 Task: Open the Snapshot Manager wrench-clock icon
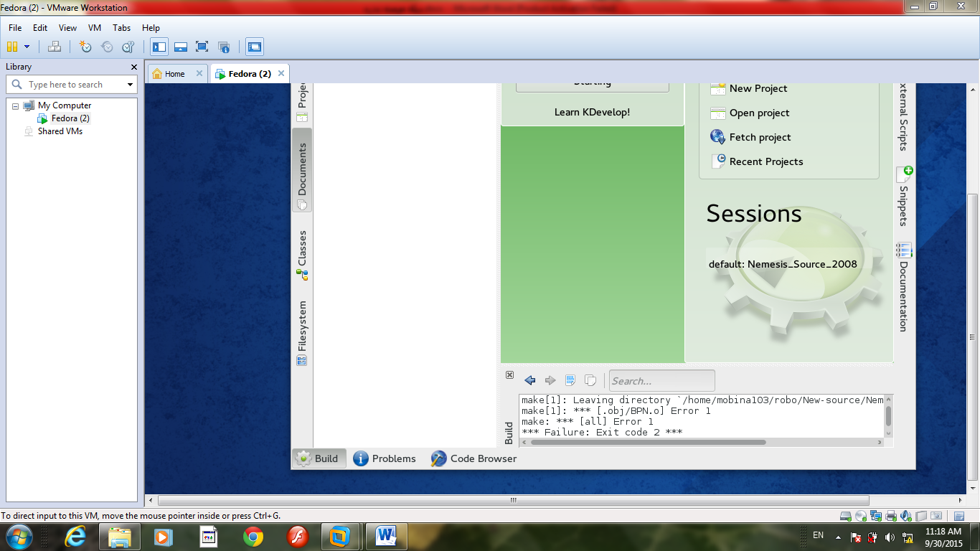(128, 47)
